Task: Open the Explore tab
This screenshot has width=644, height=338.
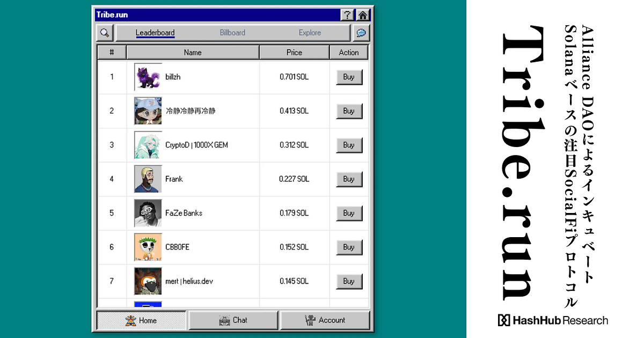Action: point(310,33)
